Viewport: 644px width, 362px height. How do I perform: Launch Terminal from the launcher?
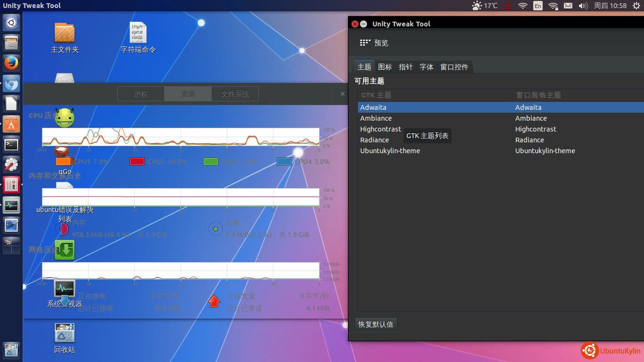pyautogui.click(x=11, y=144)
